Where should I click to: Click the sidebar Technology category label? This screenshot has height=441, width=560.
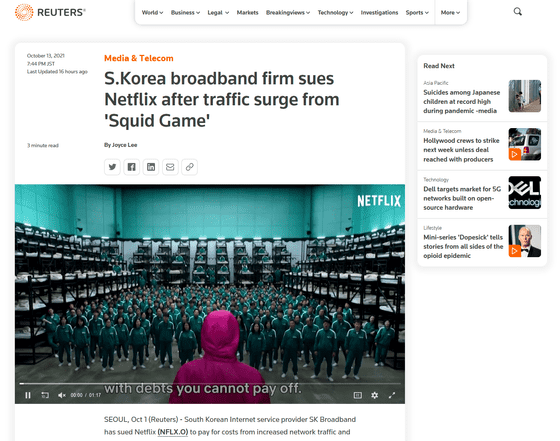point(436,180)
